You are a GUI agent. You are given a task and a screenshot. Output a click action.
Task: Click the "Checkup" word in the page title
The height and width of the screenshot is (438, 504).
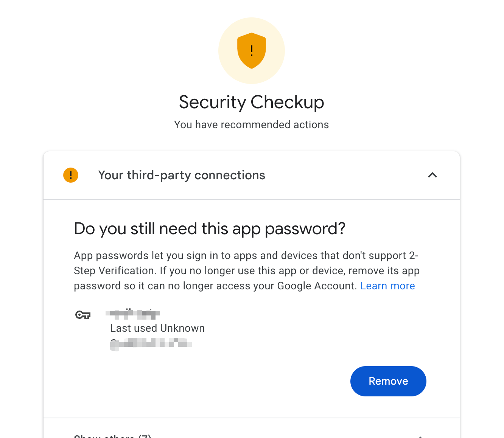tap(287, 102)
